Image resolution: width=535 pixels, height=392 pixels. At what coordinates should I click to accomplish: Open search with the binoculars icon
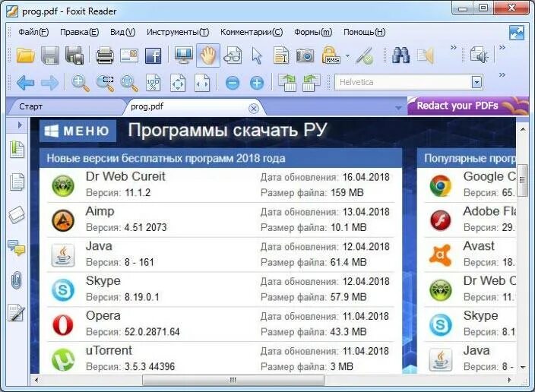click(400, 55)
